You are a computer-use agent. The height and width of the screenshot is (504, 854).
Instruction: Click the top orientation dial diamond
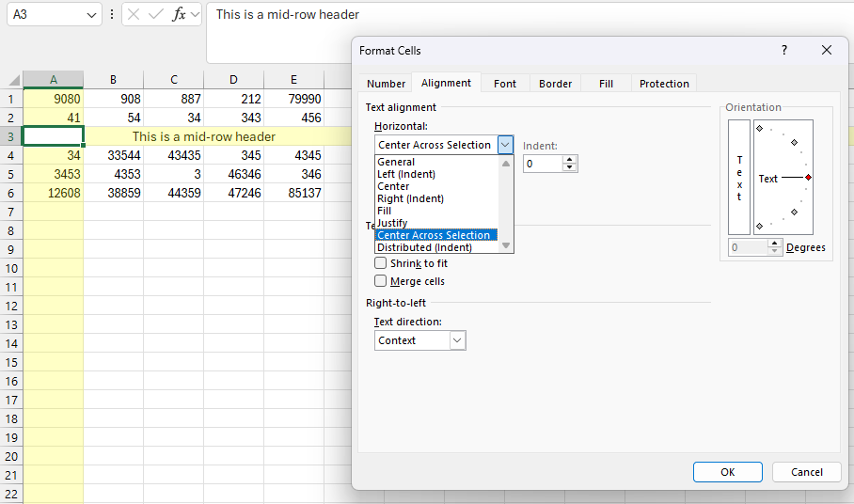759,129
